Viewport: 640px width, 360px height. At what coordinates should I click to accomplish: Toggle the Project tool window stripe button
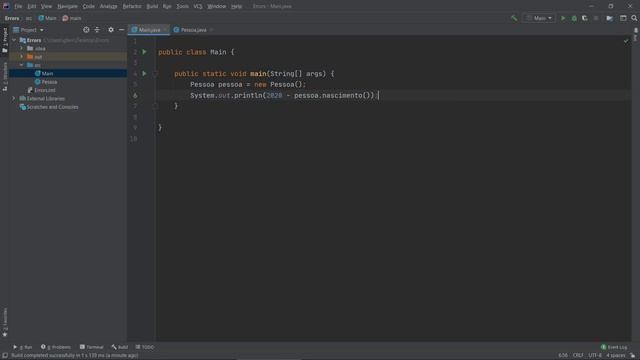tap(5, 40)
